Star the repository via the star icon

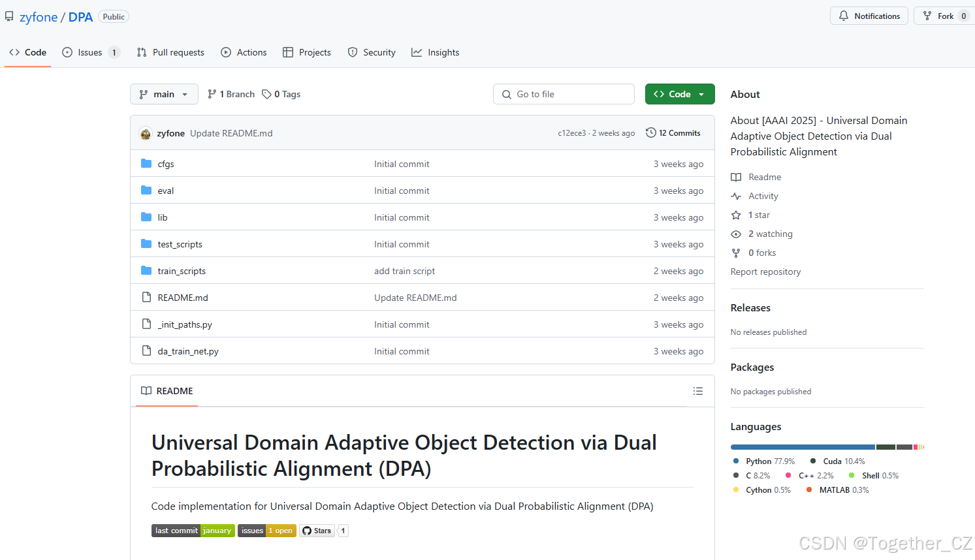[736, 214]
